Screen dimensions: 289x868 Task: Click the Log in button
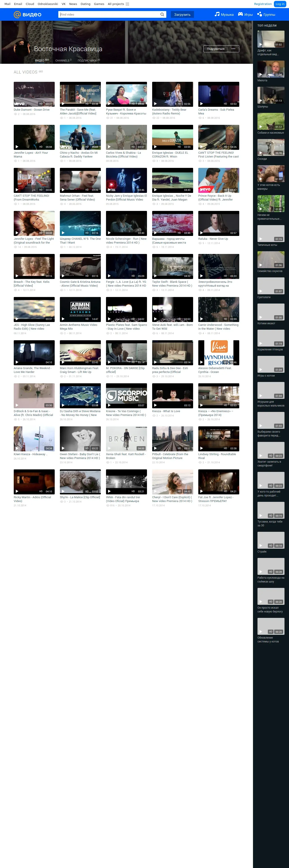[x=280, y=4]
